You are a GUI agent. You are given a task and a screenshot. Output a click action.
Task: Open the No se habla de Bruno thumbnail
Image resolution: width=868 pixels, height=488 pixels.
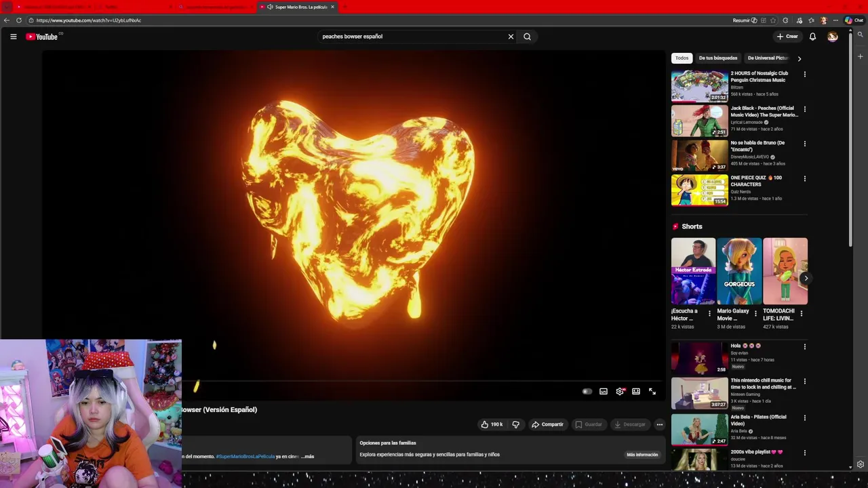tap(700, 155)
